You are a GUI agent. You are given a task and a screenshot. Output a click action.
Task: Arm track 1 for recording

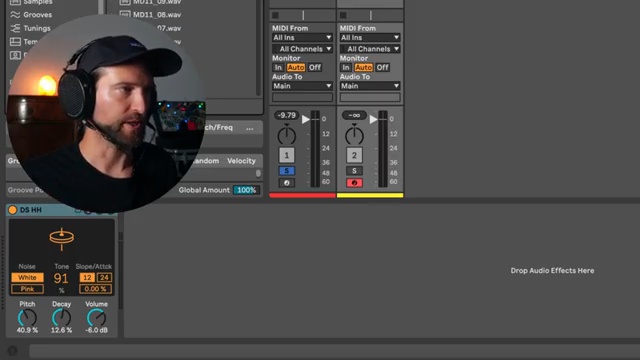coord(287,183)
